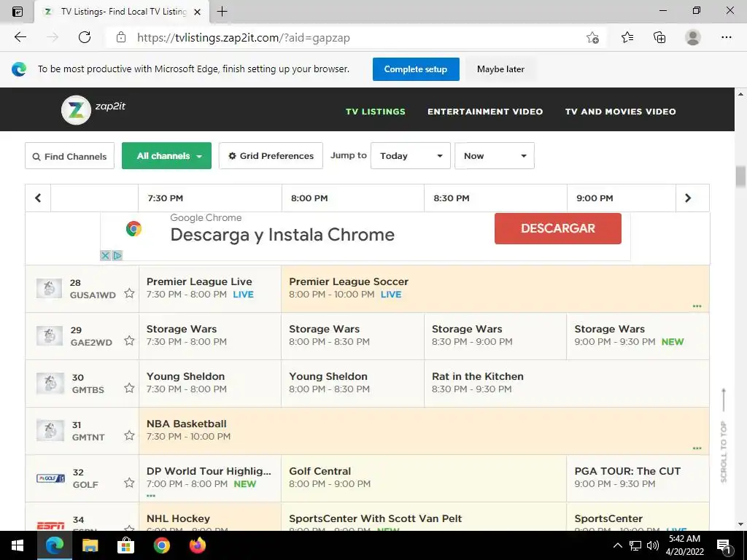Screen dimensions: 747x560
Task: Open the Now time dropdown
Action: pyautogui.click(x=495, y=156)
